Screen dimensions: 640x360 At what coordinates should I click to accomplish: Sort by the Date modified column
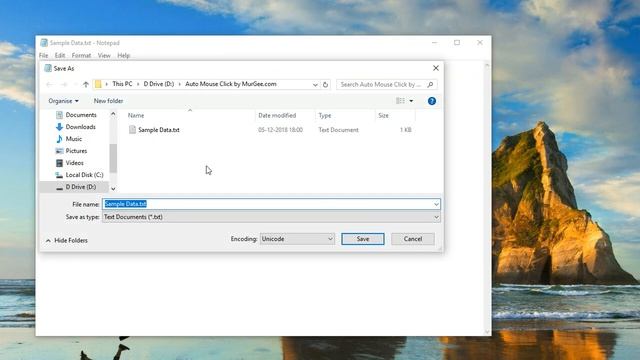[277, 116]
